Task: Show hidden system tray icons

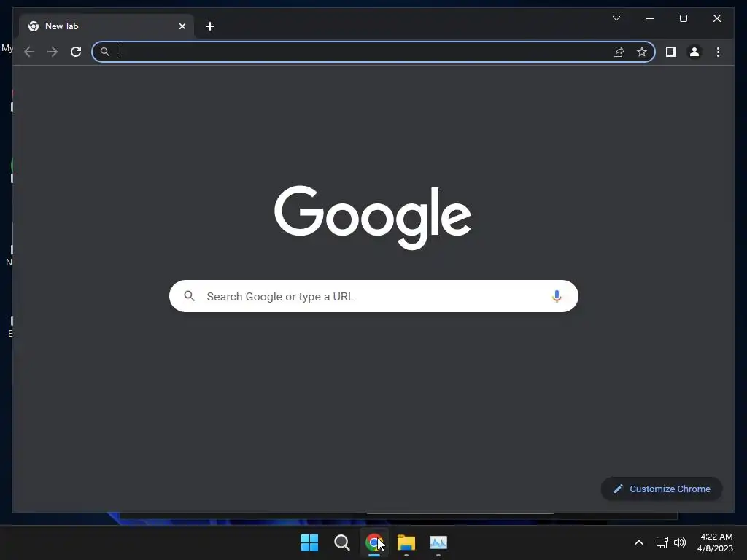Action: [639, 542]
